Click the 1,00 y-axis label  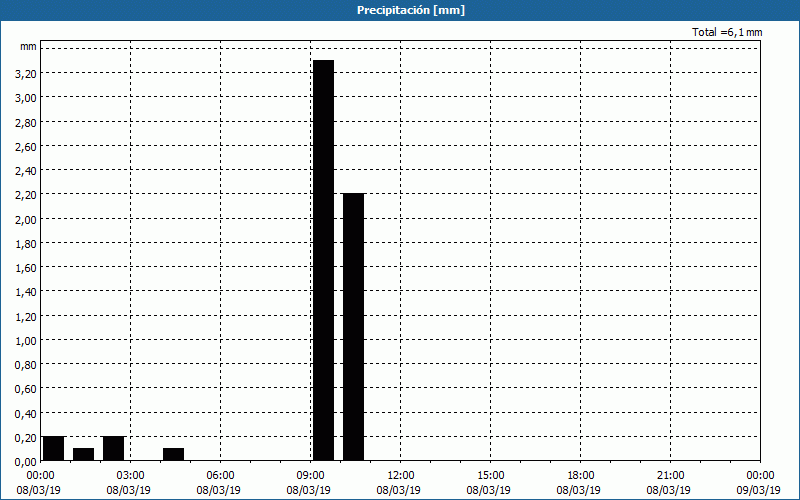coord(26,341)
